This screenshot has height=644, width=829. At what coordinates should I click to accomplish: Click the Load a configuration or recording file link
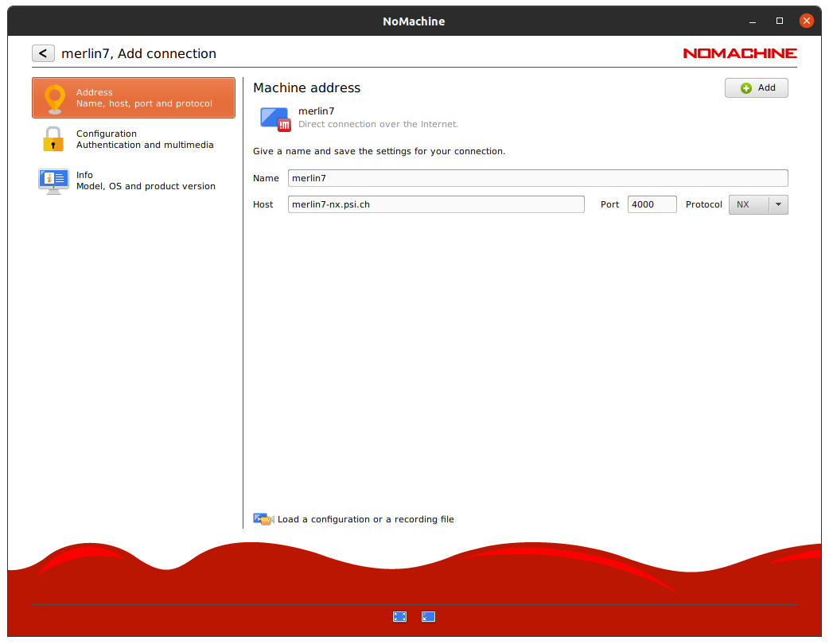(x=365, y=518)
